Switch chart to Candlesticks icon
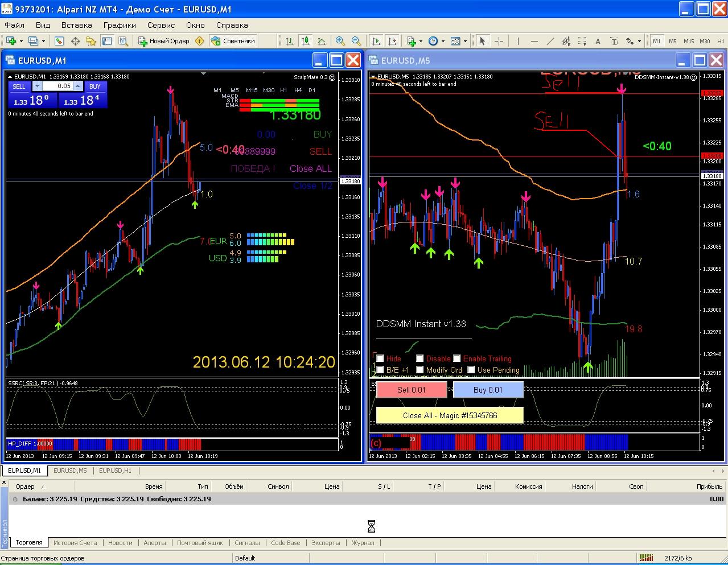Viewport: 728px width, 565px height. coord(306,41)
